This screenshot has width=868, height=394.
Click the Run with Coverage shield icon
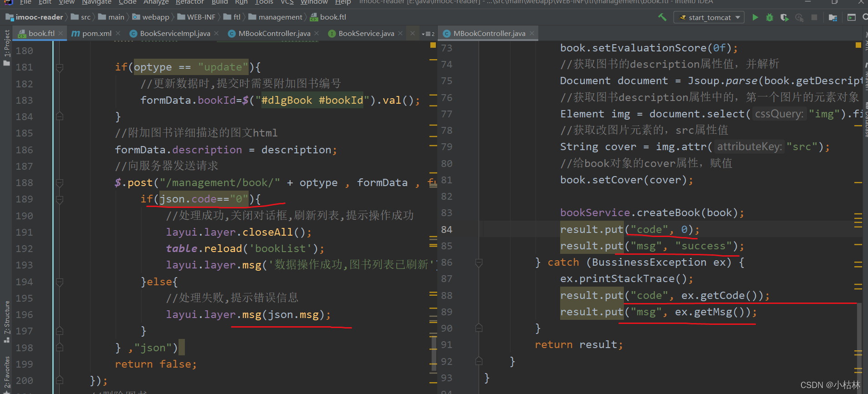784,17
